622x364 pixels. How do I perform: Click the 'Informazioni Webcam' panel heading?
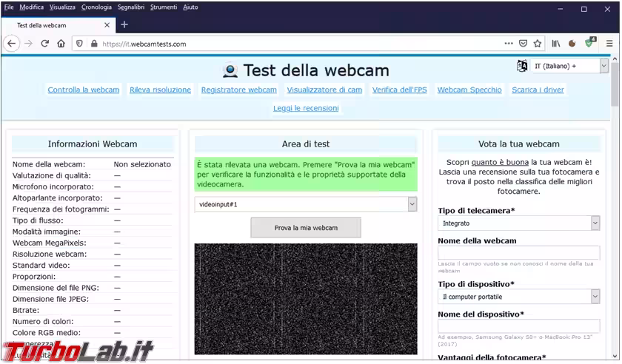(93, 144)
